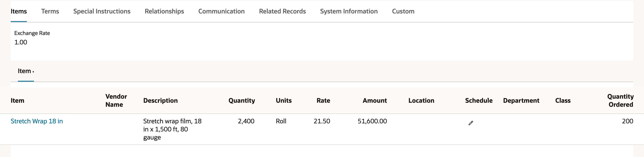This screenshot has height=157, width=644.
Task: Click the Department column header
Action: point(521,100)
